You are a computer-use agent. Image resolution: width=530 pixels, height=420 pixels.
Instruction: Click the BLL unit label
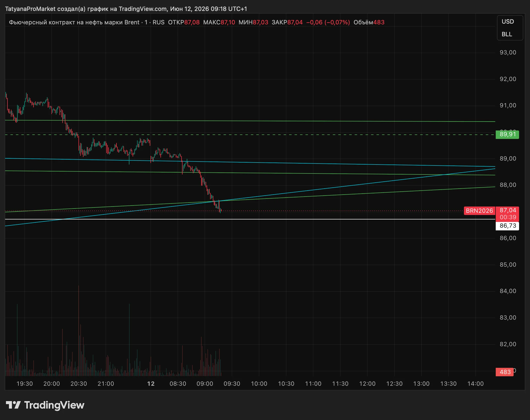pos(507,34)
